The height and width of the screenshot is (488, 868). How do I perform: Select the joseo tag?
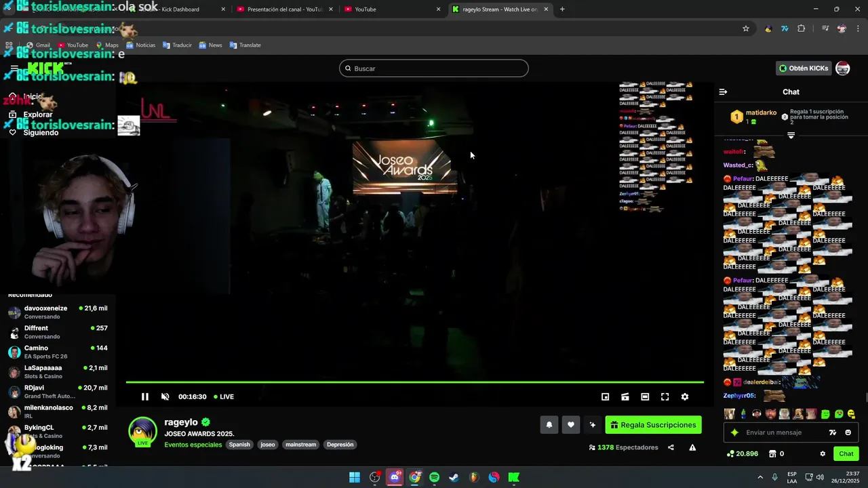pyautogui.click(x=268, y=445)
